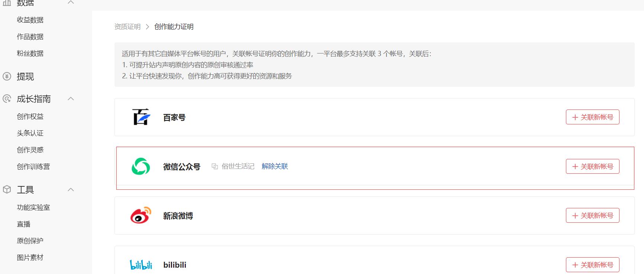The height and width of the screenshot is (274, 644).
Task: Click the 新浪微博 logo icon
Action: pos(141,215)
